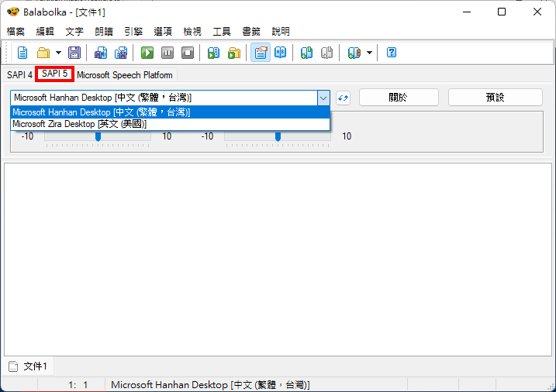
Task: Click the 預設 button
Action: [x=495, y=98]
